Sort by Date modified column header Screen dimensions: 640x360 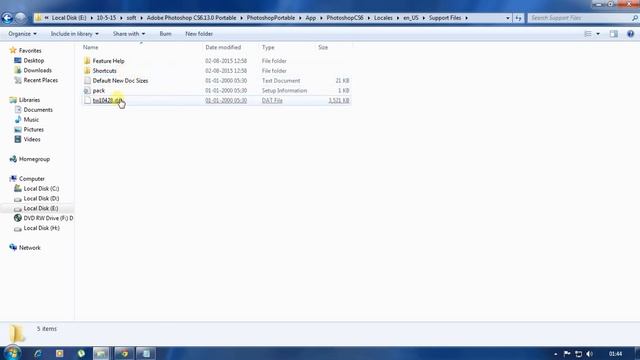[223, 47]
